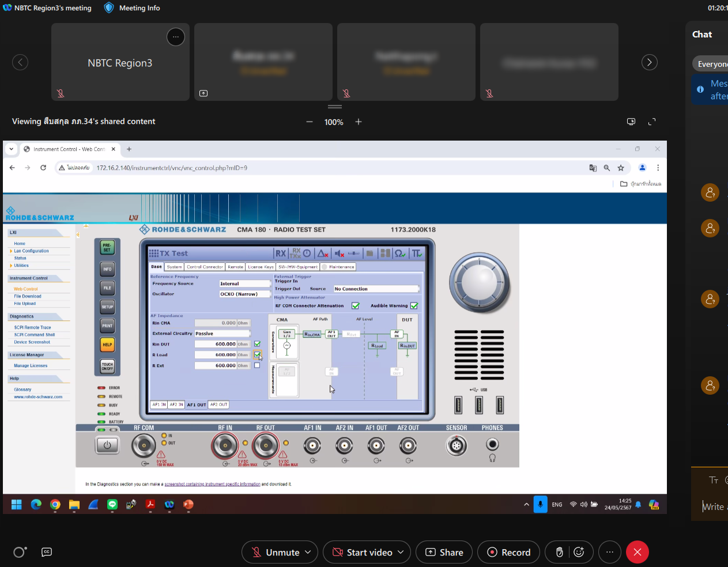The height and width of the screenshot is (567, 728).
Task: Select the RX/TX duplex icon in toolbar
Action: pos(296,254)
